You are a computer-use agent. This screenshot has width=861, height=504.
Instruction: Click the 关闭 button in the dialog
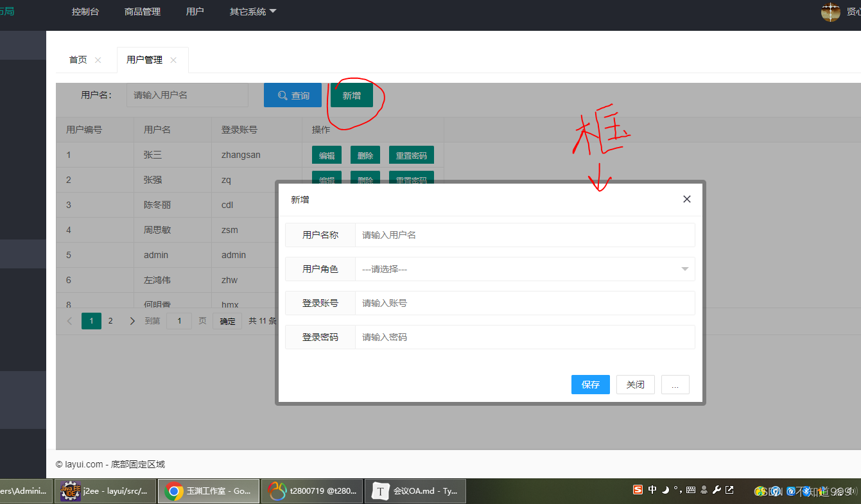pyautogui.click(x=636, y=385)
